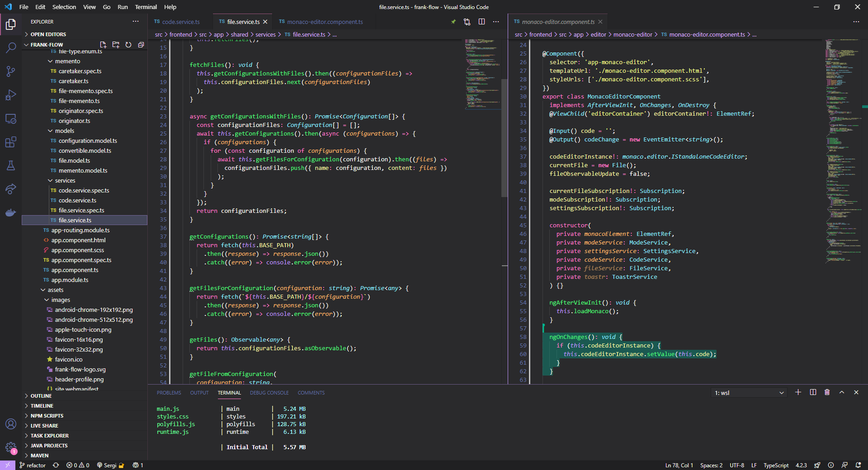The height and width of the screenshot is (470, 868).
Task: Open the Search view in activity bar
Action: tap(11, 47)
